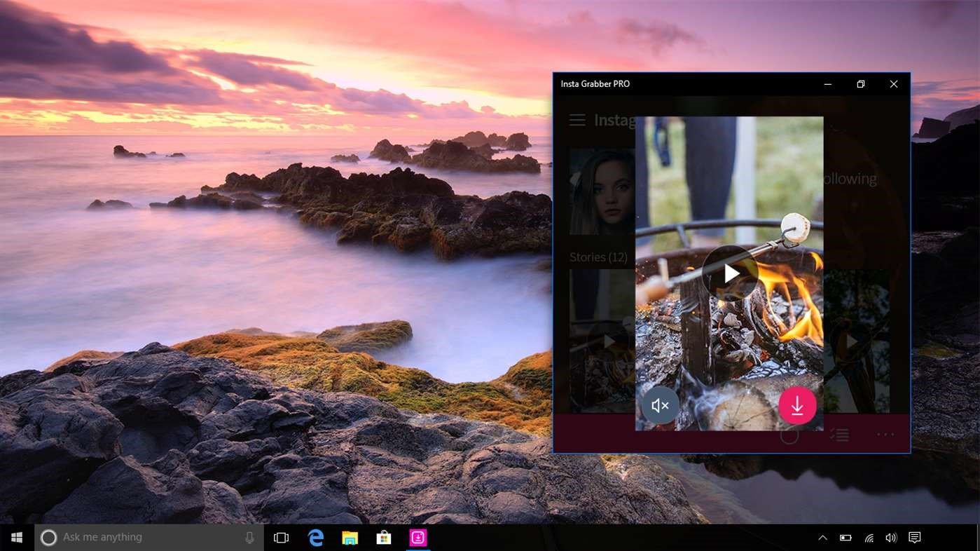Open File Explorer from the taskbar
This screenshot has width=980, height=551.
point(350,538)
